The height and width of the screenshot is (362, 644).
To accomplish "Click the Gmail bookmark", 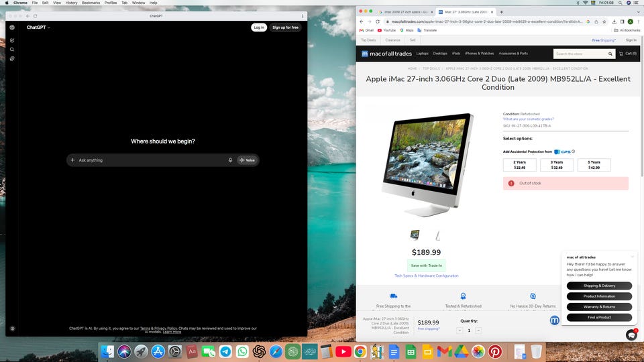I will [367, 30].
